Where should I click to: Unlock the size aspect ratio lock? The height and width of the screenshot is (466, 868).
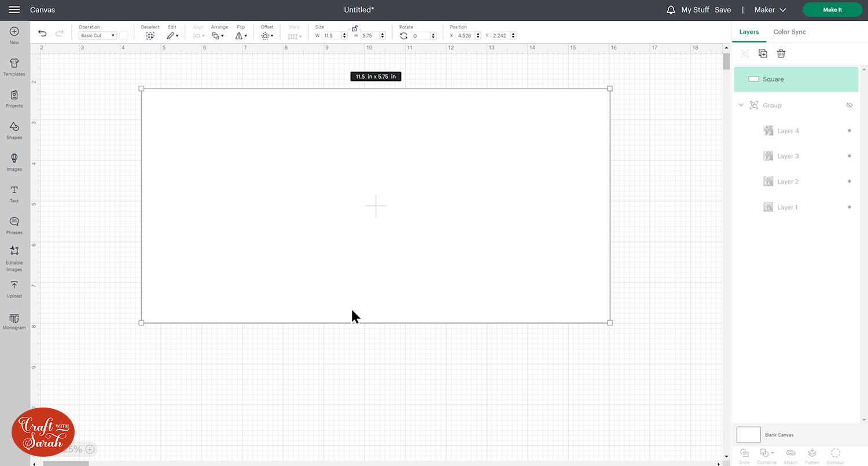(355, 28)
